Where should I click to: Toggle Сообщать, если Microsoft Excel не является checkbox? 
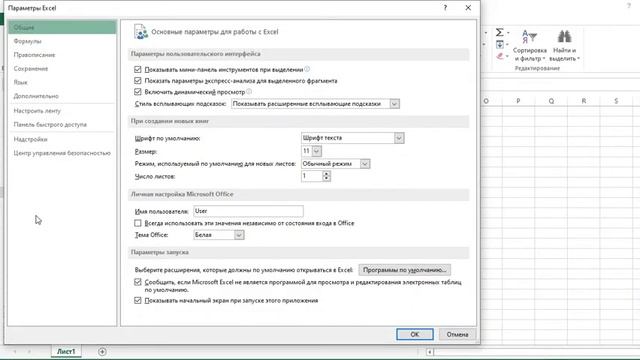pyautogui.click(x=138, y=282)
